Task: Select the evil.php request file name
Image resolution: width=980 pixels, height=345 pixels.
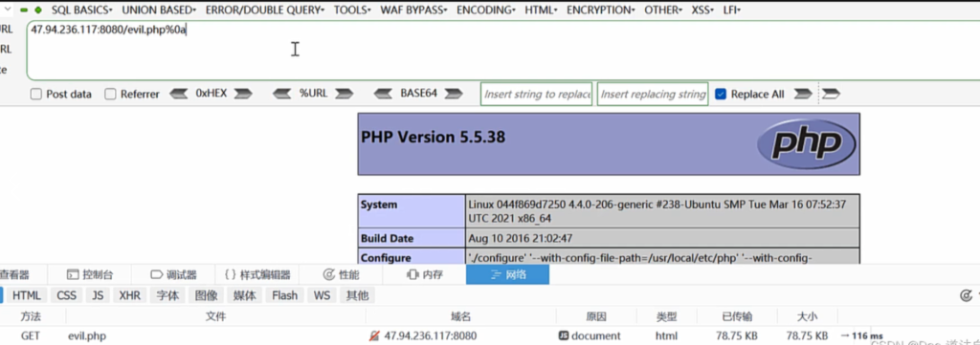Action: point(87,336)
